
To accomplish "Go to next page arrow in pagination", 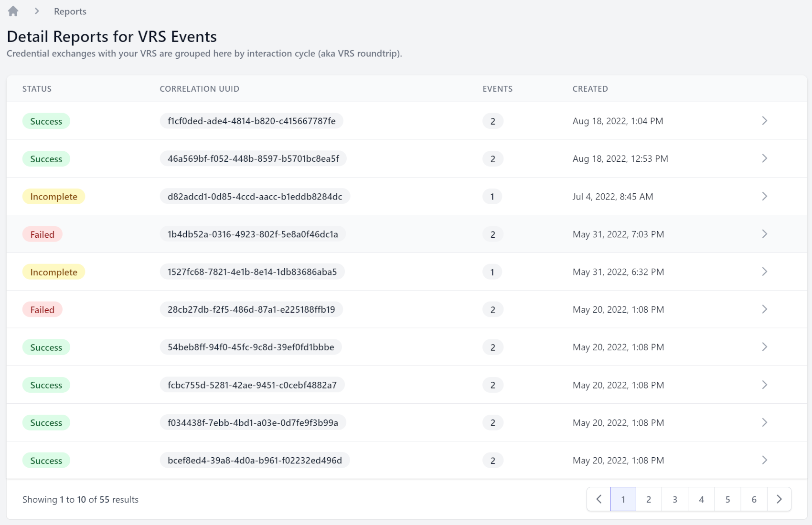I will pyautogui.click(x=779, y=499).
